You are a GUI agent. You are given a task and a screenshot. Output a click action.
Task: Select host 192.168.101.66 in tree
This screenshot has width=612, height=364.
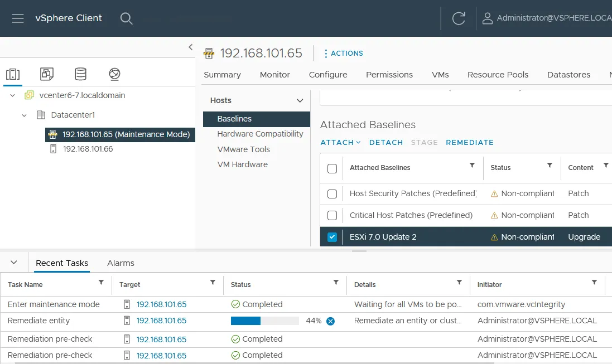click(88, 149)
